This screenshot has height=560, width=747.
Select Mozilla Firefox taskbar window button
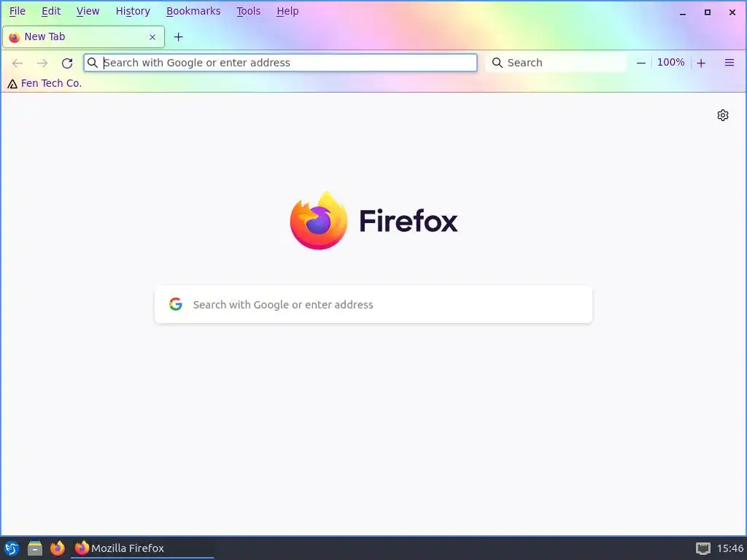(x=142, y=548)
